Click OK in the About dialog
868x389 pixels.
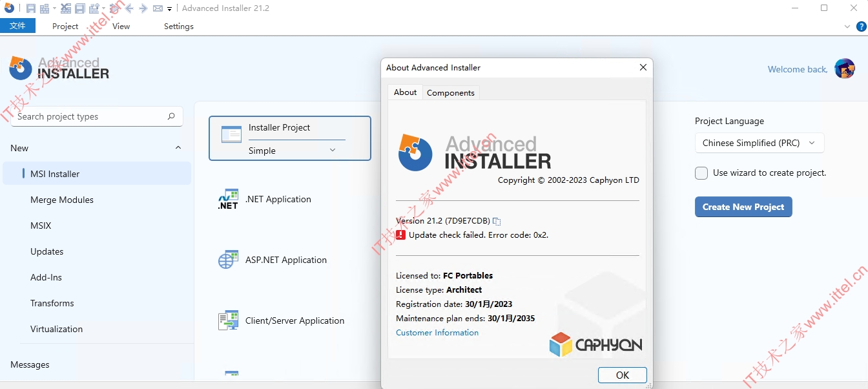click(x=623, y=375)
